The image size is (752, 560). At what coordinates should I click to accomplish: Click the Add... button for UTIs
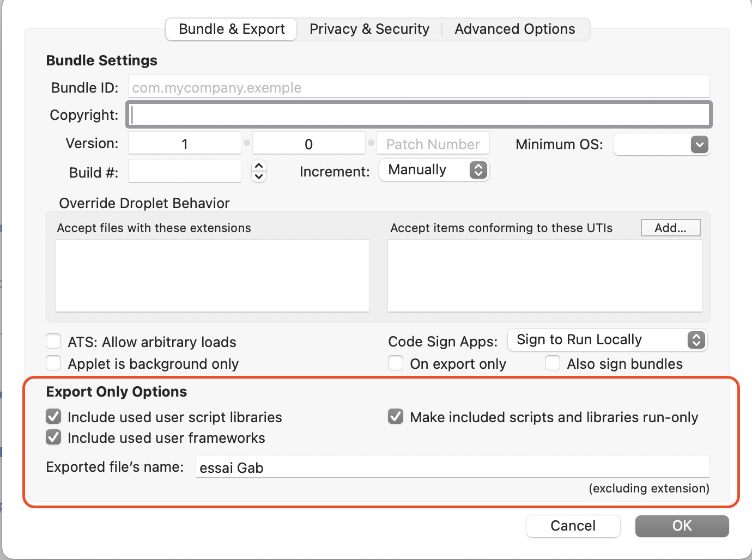pyautogui.click(x=670, y=228)
